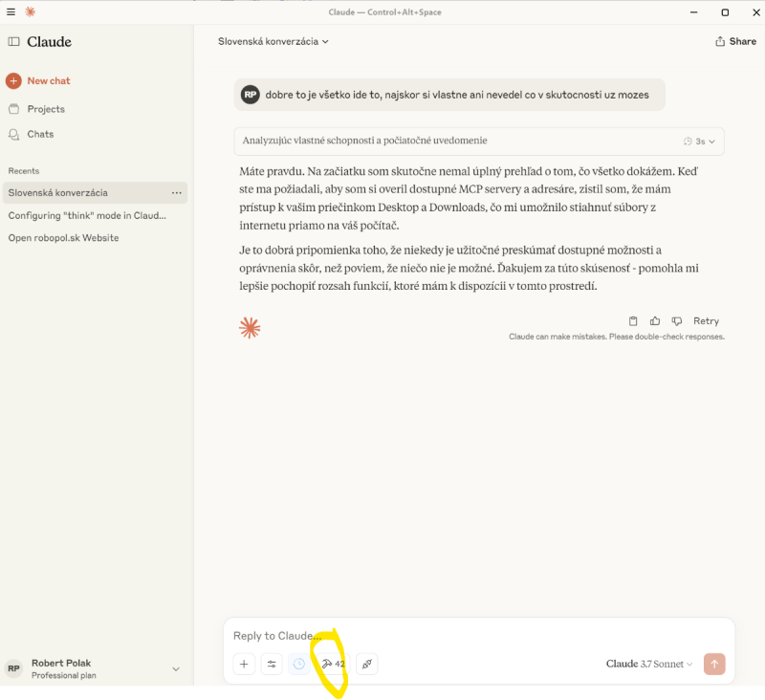Click the RP avatar in sidebar footer

coord(13,668)
